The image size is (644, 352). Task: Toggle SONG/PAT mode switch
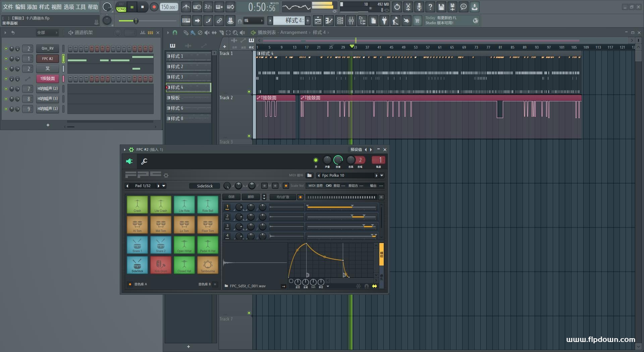pos(121,7)
